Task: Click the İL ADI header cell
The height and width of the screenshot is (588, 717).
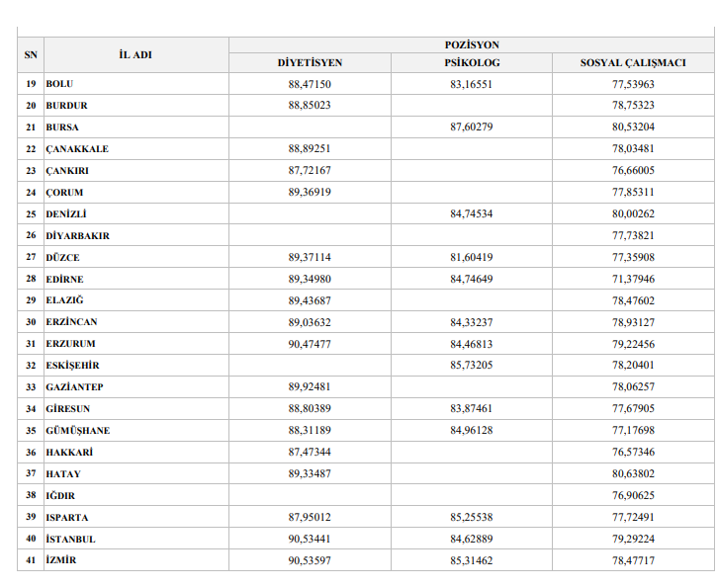Action: tap(135, 54)
